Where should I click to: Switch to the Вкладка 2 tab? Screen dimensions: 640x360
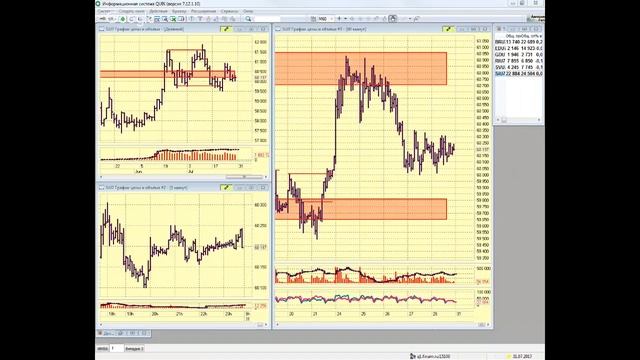click(134, 349)
